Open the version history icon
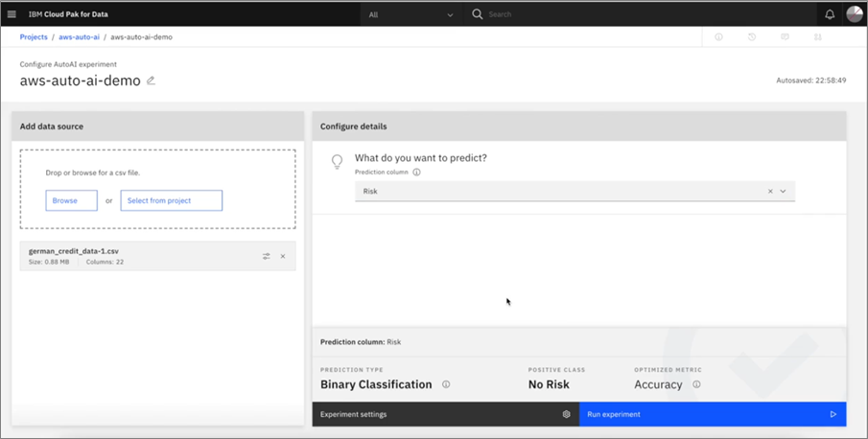Image resolution: width=868 pixels, height=439 pixels. pos(752,37)
